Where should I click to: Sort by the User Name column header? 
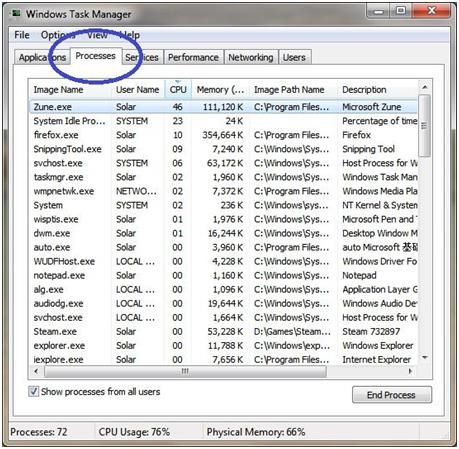tap(138, 90)
